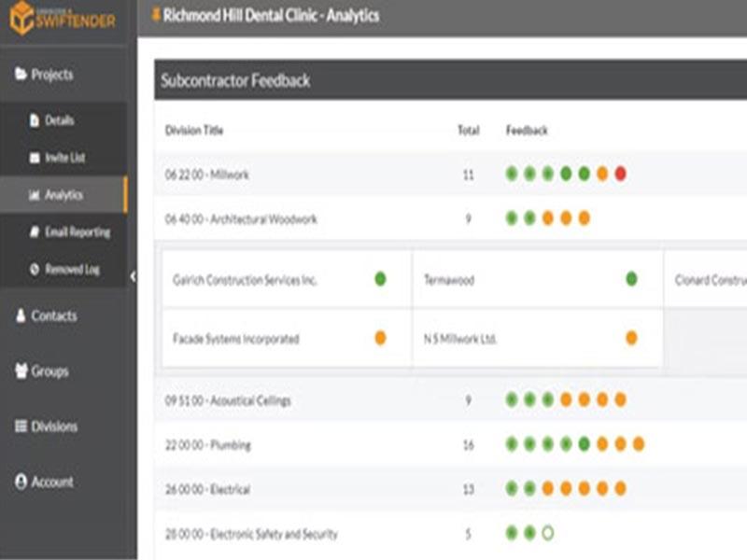747x560 pixels.
Task: Expand the 26 00 00 - Electrical row
Action: pyautogui.click(x=451, y=489)
